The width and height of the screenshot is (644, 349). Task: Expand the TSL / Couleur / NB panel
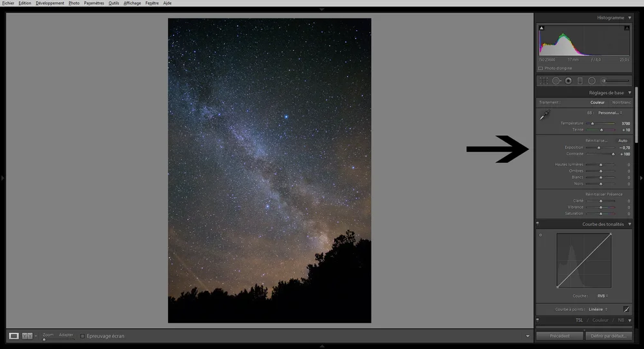(x=630, y=320)
